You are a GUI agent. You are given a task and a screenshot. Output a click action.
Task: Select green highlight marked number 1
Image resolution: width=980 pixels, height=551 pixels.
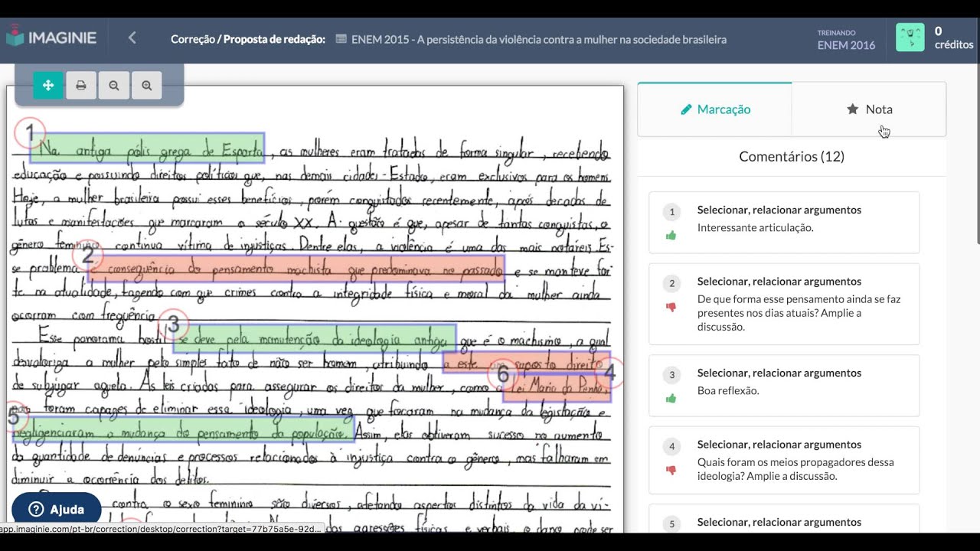click(148, 148)
